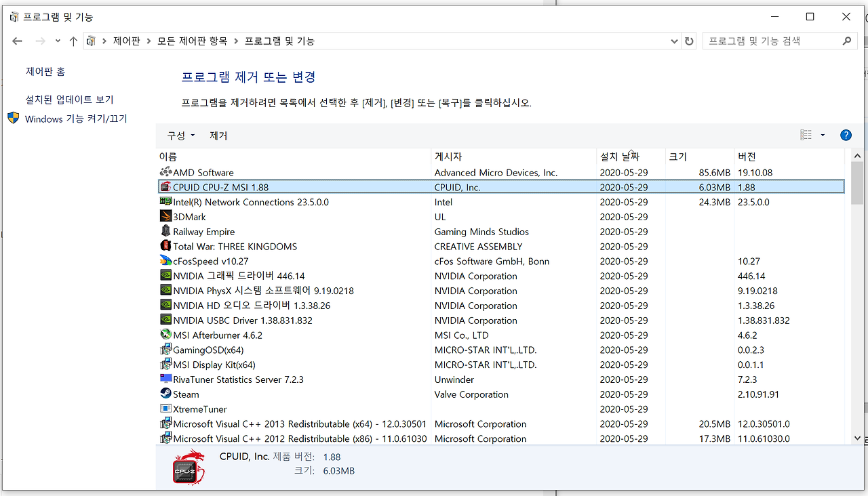Click the view options icon in toolbar
Image resolution: width=868 pixels, height=496 pixels.
pos(806,136)
